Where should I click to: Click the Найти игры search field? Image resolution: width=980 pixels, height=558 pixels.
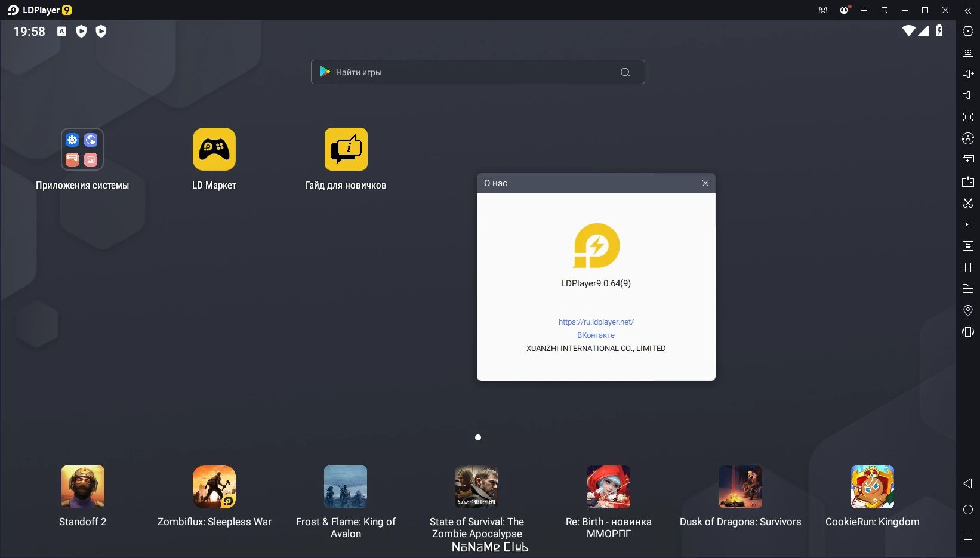477,72
